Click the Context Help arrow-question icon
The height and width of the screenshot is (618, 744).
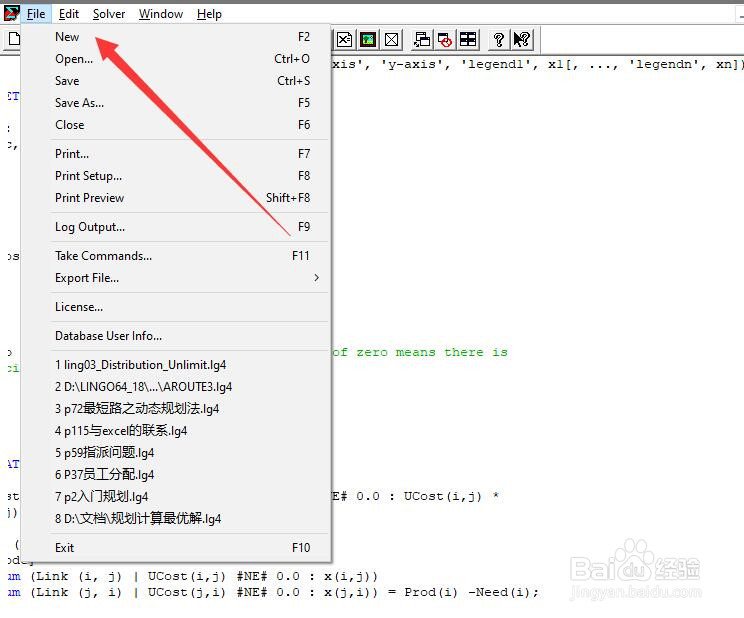click(521, 39)
